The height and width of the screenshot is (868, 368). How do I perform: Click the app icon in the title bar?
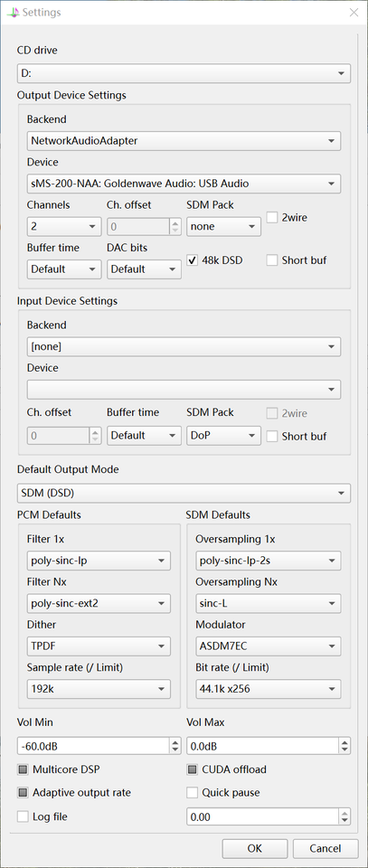[x=14, y=12]
